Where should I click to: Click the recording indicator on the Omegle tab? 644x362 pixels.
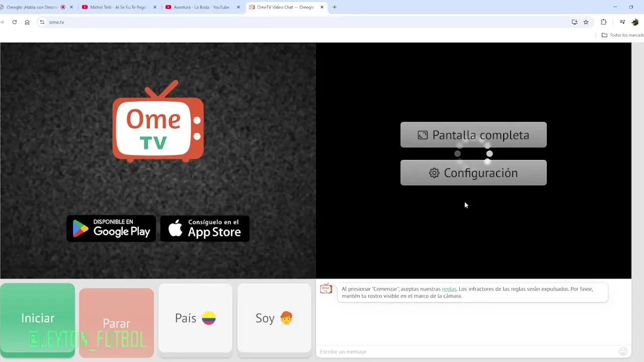pos(63,7)
